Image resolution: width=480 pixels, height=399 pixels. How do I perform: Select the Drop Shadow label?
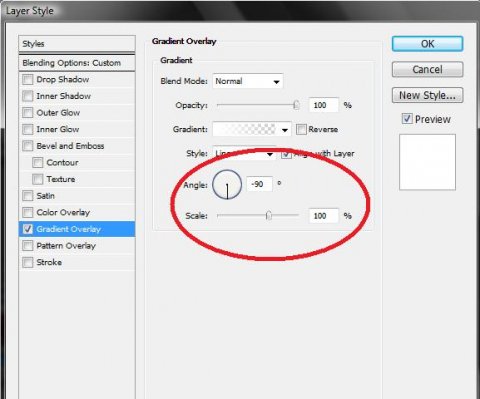pos(63,80)
